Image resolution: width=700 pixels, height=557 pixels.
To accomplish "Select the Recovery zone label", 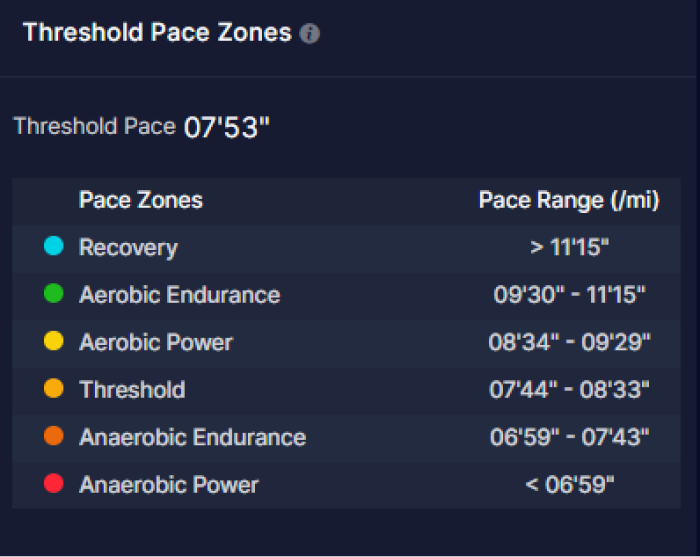I will [x=128, y=247].
